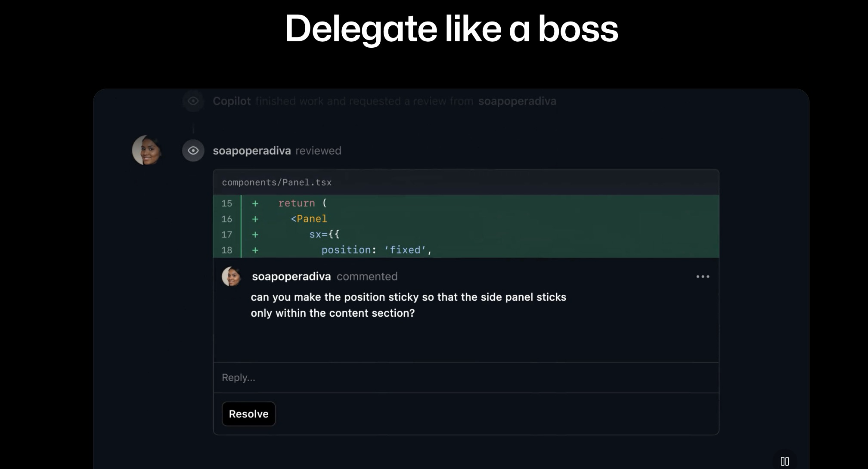The height and width of the screenshot is (469, 868).
Task: Open the soapoperadiva reviewer username link
Action: 251,151
